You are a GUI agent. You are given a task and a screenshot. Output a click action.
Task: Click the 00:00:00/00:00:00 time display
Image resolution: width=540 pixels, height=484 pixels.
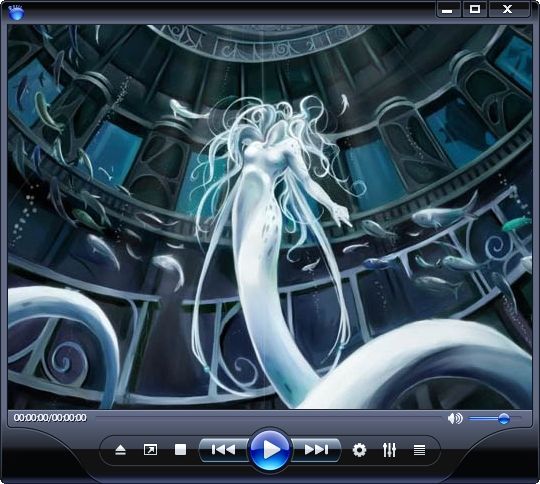50,418
